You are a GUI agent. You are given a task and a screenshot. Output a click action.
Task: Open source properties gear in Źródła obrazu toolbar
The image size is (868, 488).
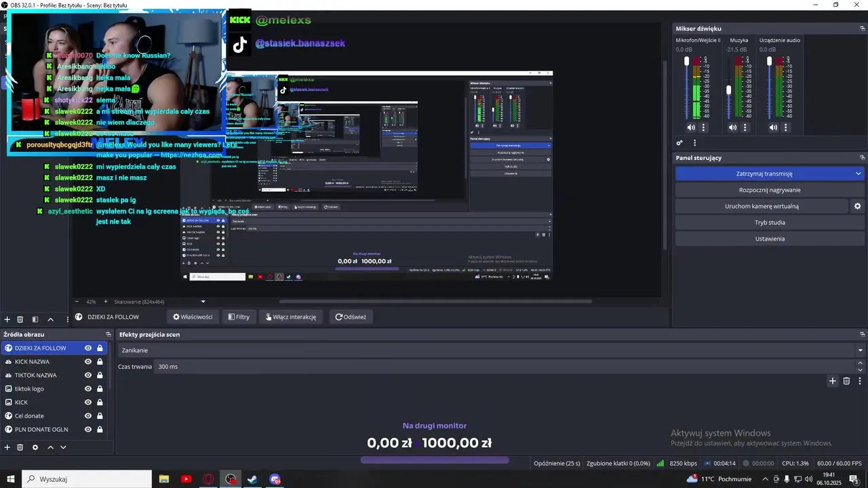(x=35, y=447)
